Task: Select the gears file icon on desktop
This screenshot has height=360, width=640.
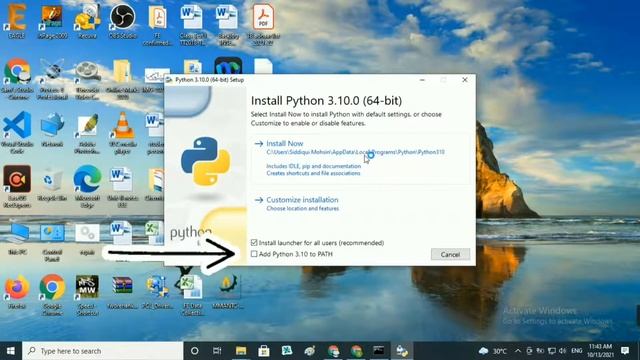Action: (87, 239)
